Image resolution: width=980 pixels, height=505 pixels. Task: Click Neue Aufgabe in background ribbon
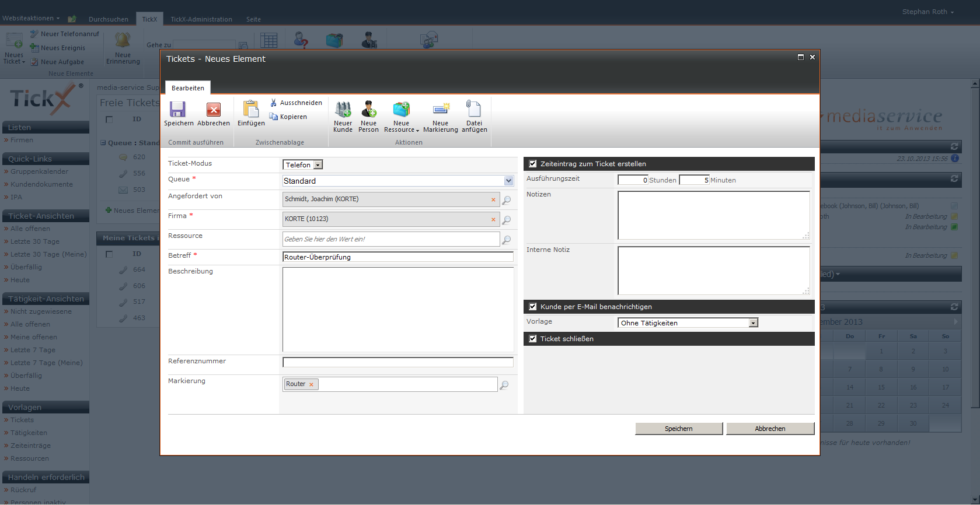[x=57, y=62]
